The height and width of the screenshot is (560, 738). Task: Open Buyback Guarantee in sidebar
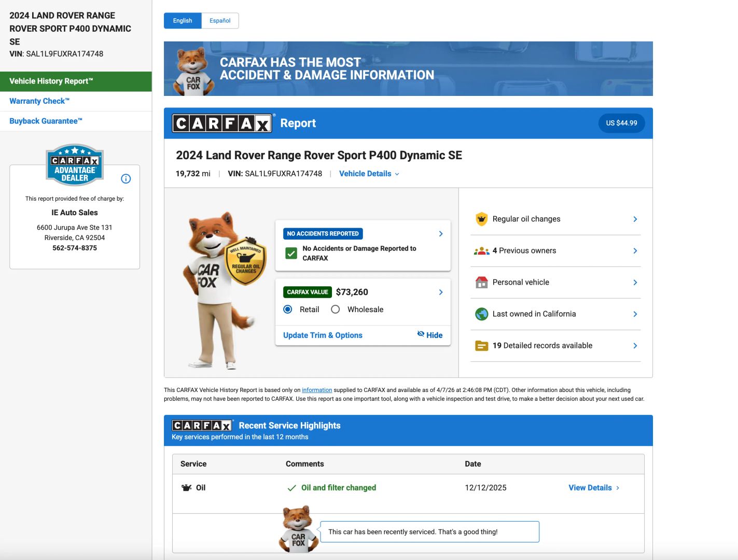pyautogui.click(x=76, y=121)
